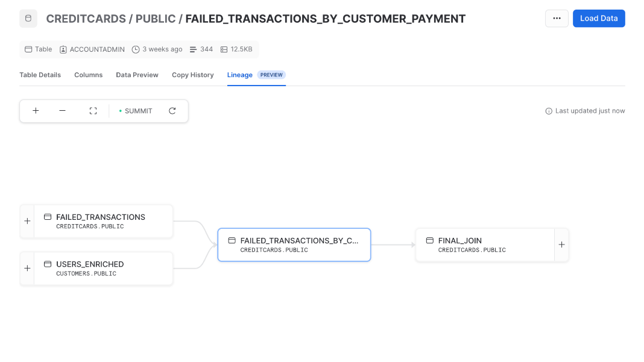644x362 pixels.
Task: Refresh the lineage graph
Action: coord(172,111)
